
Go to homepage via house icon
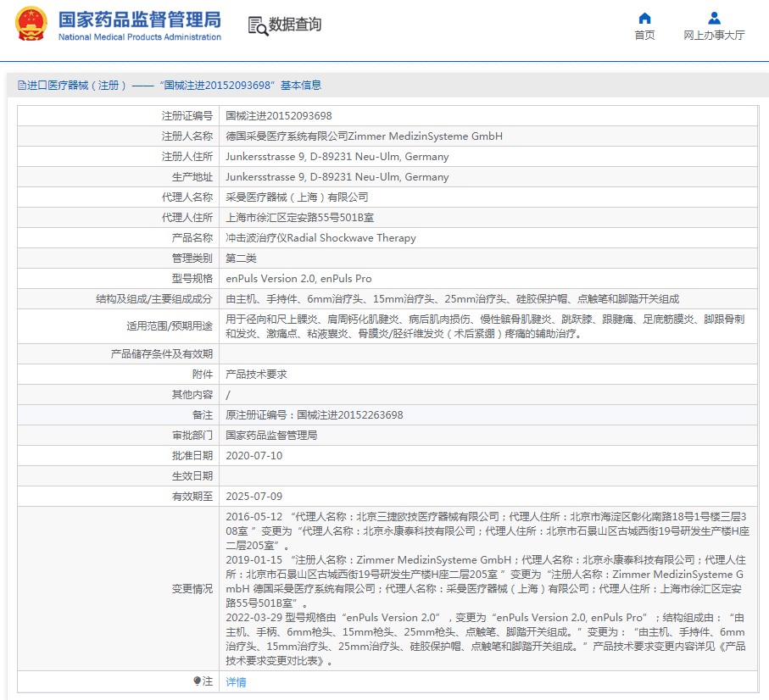click(x=644, y=19)
